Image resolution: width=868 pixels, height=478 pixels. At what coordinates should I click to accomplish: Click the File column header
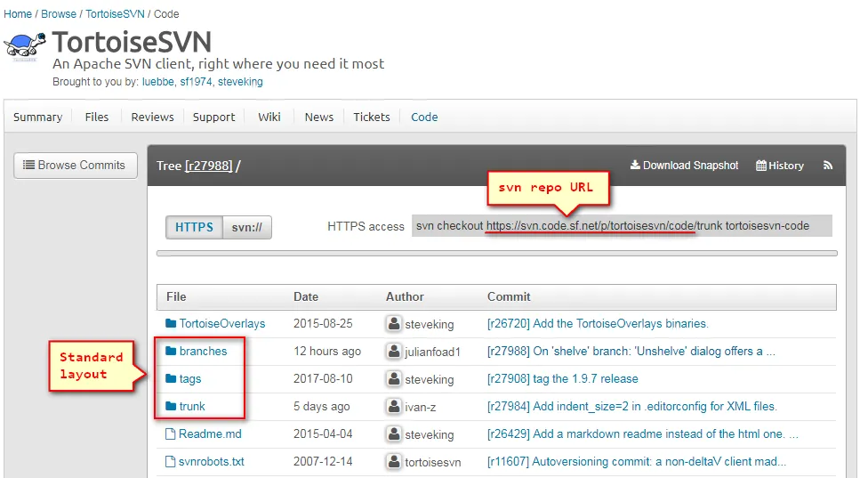point(176,297)
